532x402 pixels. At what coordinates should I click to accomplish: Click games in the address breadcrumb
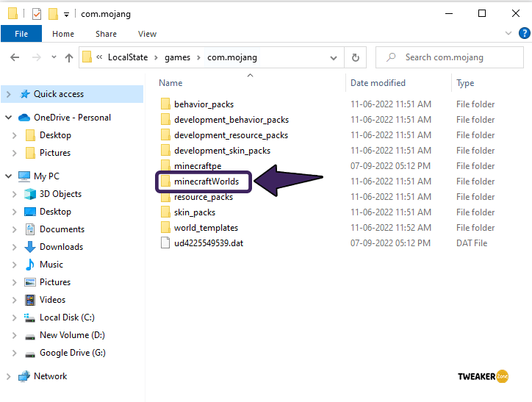[x=177, y=57]
